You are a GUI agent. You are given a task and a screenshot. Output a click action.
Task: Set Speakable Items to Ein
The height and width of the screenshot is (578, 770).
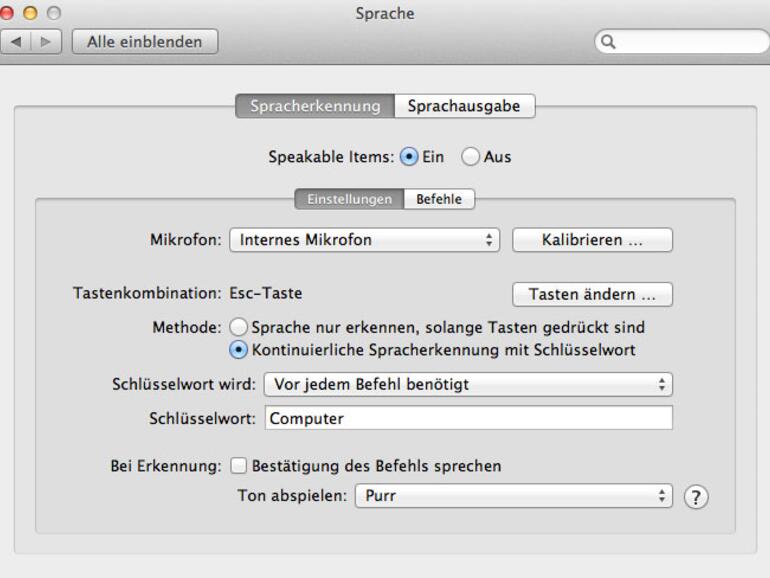coord(408,157)
